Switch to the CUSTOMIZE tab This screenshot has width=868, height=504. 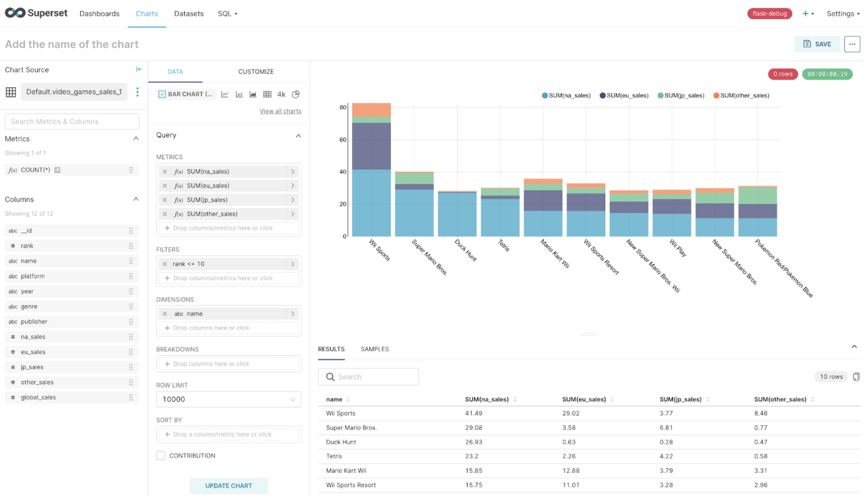click(x=256, y=72)
